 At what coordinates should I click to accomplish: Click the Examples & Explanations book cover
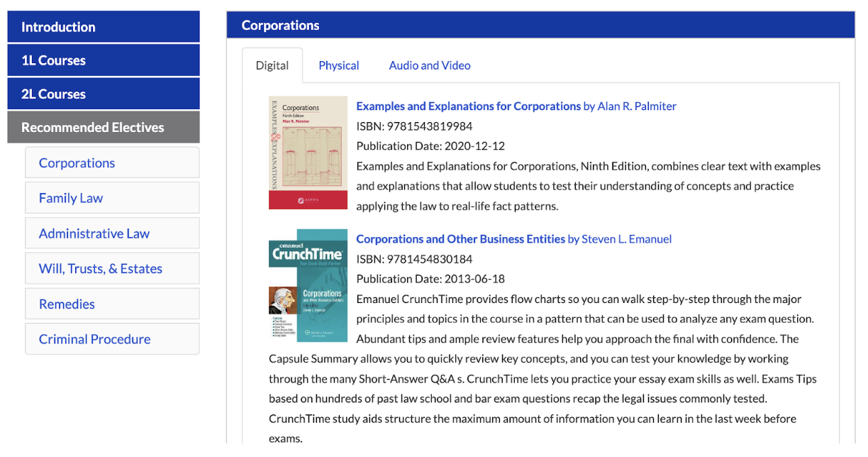click(x=308, y=153)
